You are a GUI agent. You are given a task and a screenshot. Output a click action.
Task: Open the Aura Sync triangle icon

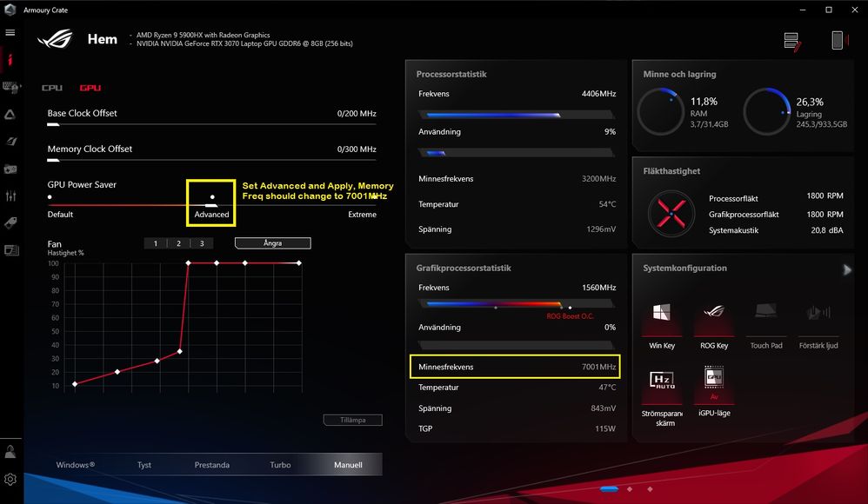(10, 115)
